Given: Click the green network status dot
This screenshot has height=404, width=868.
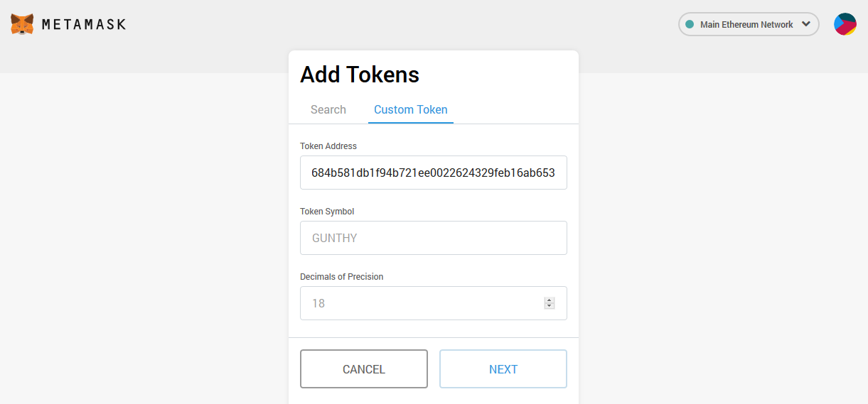Looking at the screenshot, I should pyautogui.click(x=689, y=24).
